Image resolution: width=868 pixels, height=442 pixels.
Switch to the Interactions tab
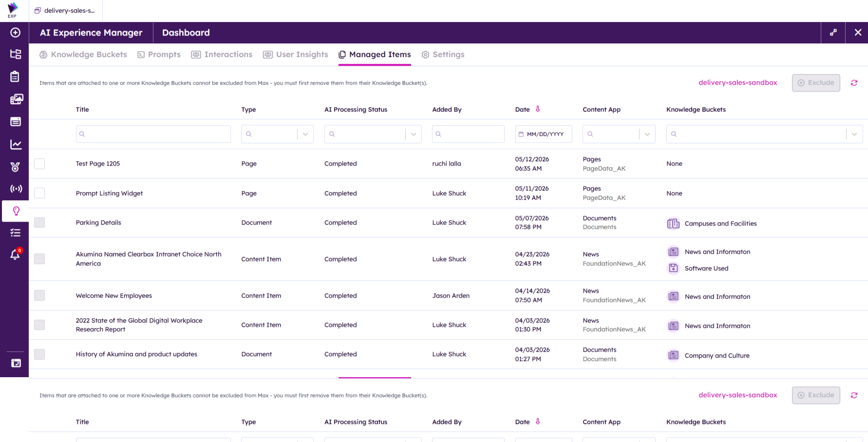[x=222, y=55]
